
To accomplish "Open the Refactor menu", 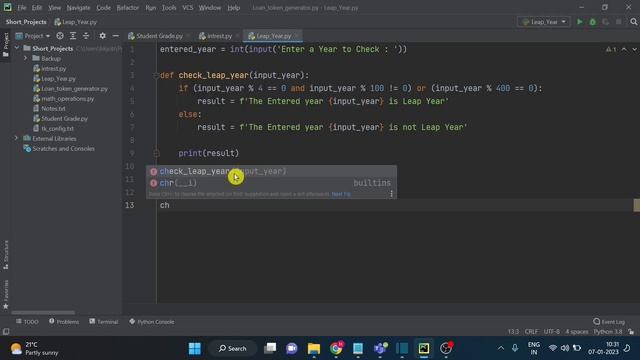I will [x=128, y=7].
